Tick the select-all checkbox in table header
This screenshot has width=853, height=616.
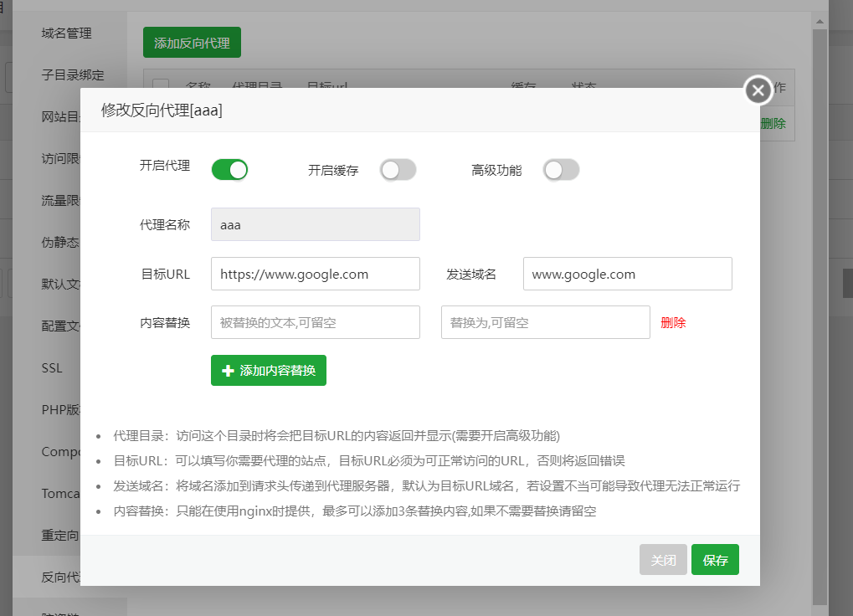pyautogui.click(x=161, y=86)
